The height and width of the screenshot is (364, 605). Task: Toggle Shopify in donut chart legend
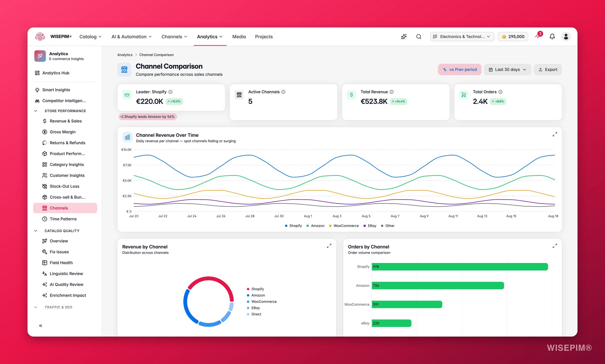tap(255, 289)
